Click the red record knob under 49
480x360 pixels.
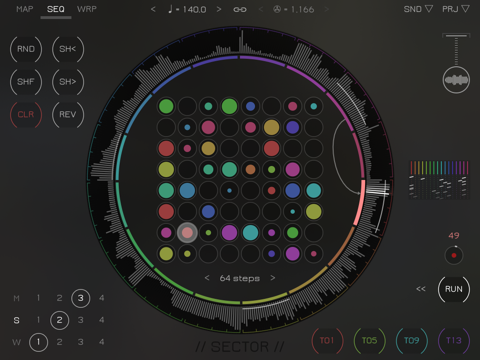tap(454, 255)
